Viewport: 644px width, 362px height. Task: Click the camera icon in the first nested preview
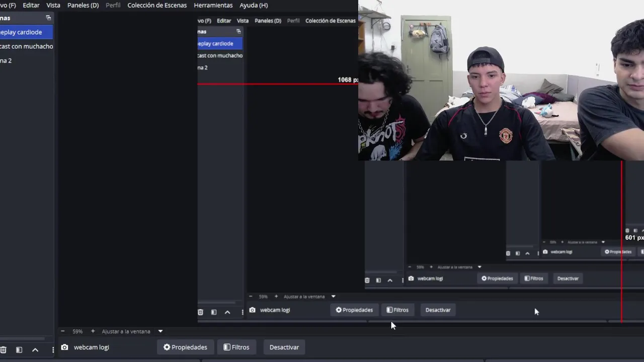(x=253, y=310)
